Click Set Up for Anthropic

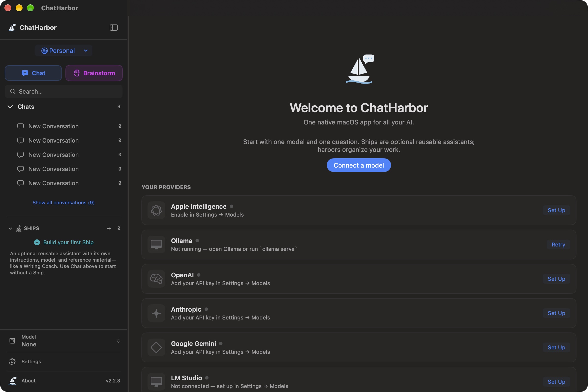[x=556, y=313]
